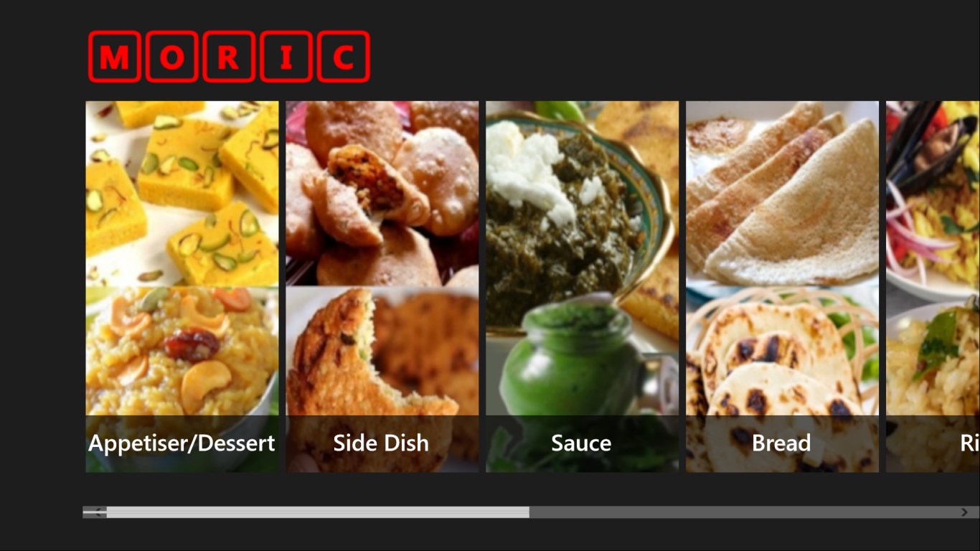The image size is (980, 551).
Task: Select the Sauce category label
Action: [581, 443]
